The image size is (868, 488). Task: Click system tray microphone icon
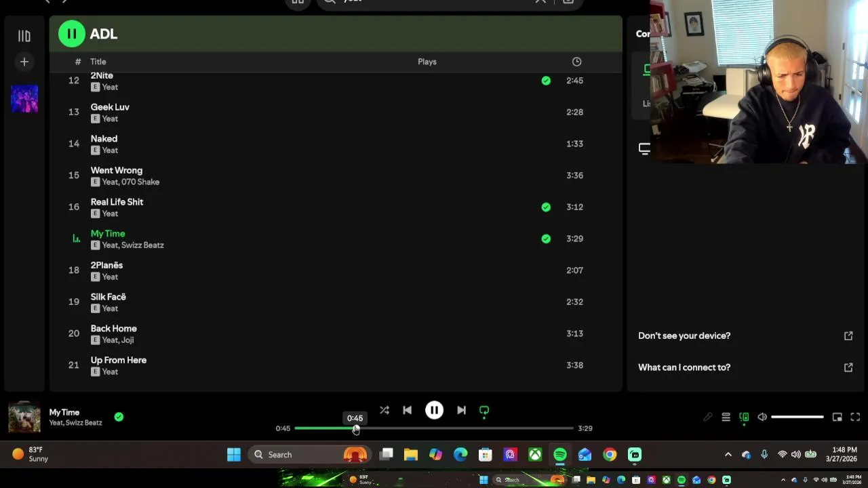tap(764, 455)
